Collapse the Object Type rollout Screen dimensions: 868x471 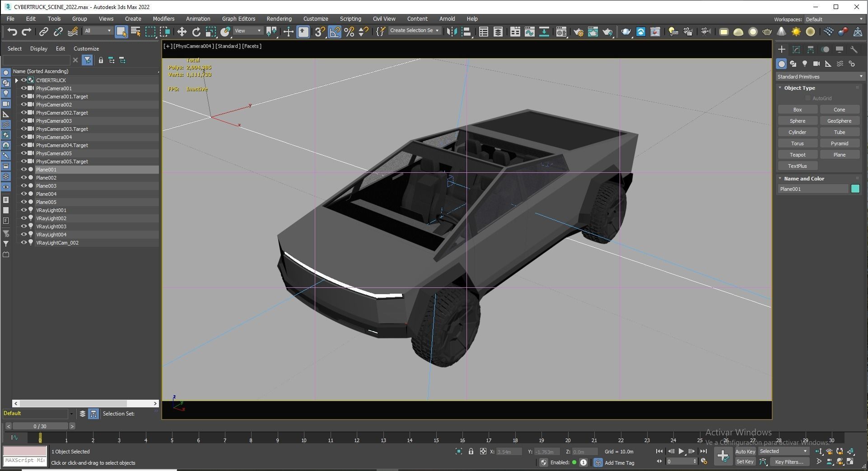click(780, 88)
